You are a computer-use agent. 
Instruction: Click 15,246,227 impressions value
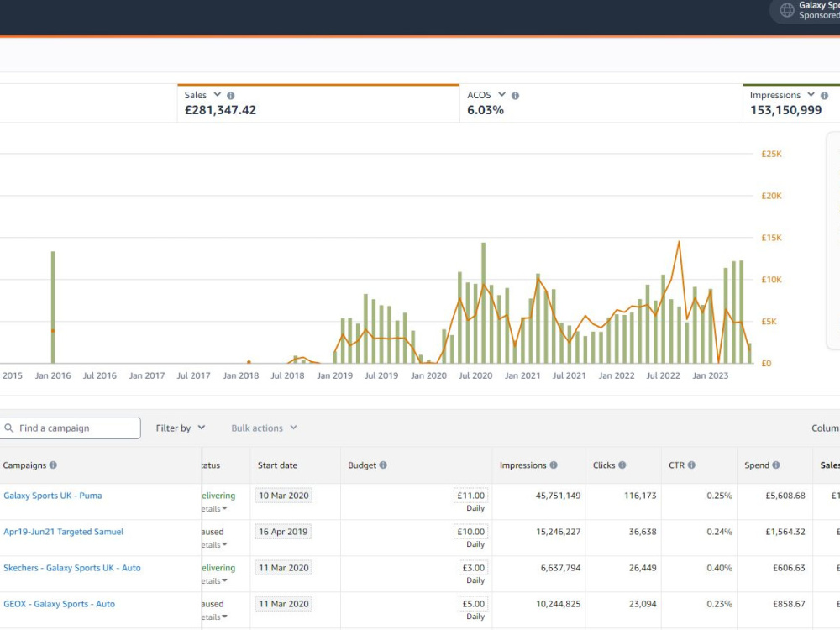(559, 532)
